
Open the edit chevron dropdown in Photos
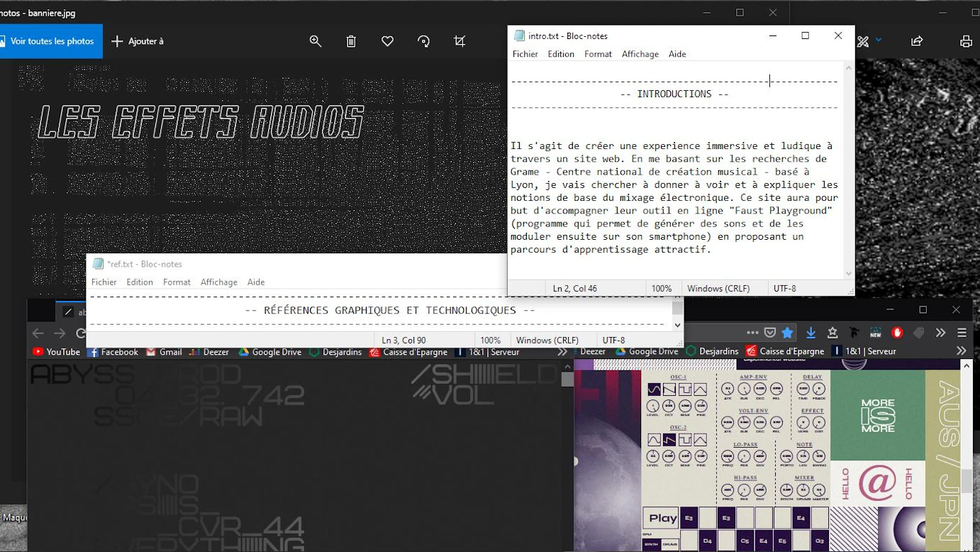(x=879, y=40)
